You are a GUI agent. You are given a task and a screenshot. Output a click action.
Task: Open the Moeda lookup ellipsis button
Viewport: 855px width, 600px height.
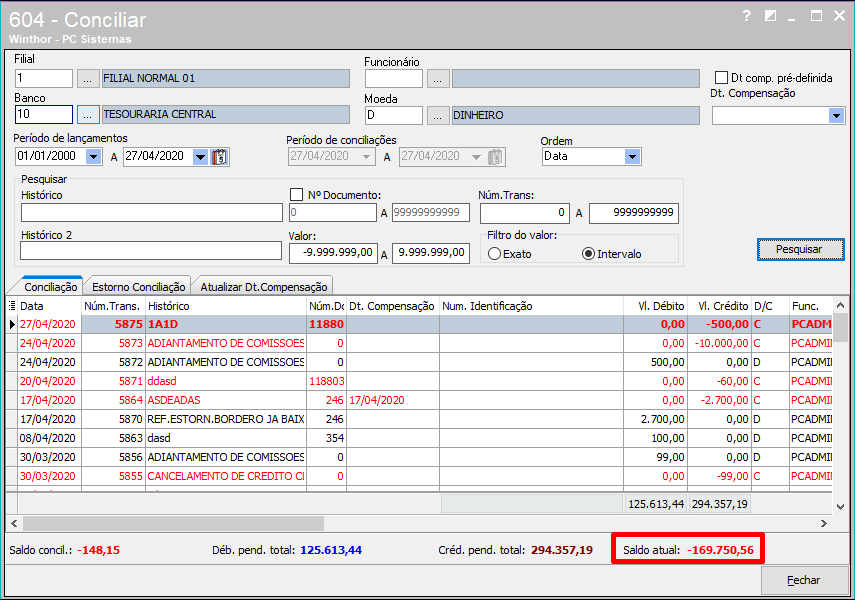tap(438, 116)
